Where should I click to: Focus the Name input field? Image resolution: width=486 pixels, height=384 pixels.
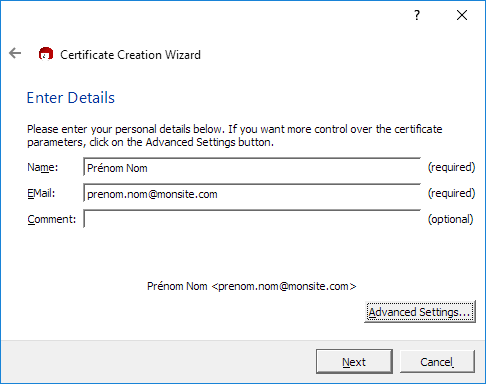[252, 167]
